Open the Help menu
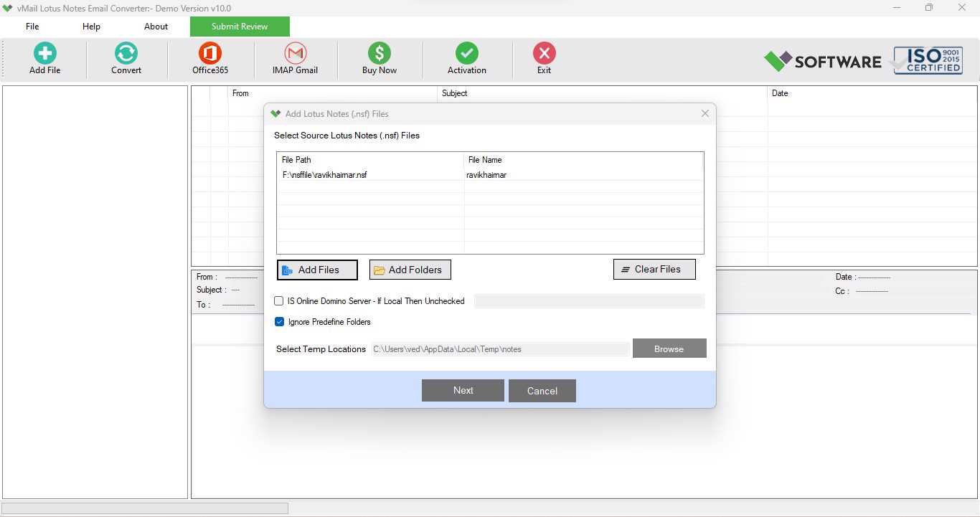This screenshot has height=517, width=980. point(91,27)
